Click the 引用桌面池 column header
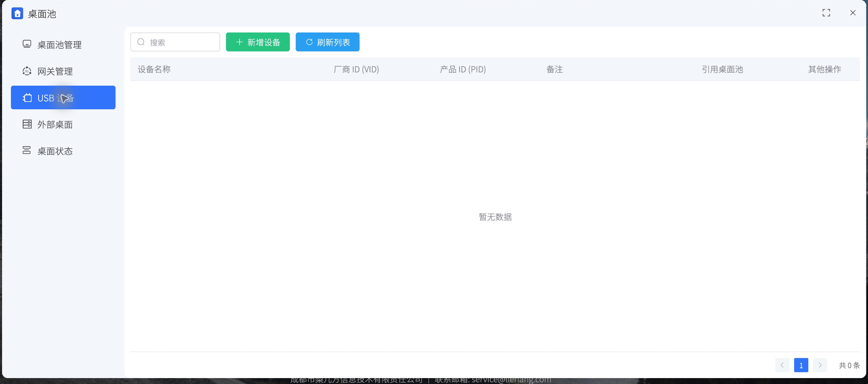The image size is (868, 384). [x=722, y=69]
